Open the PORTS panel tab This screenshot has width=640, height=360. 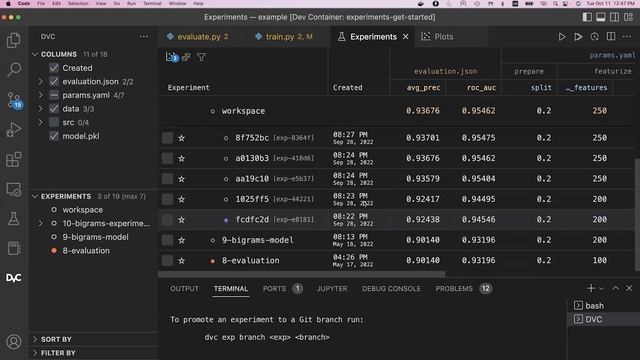[274, 289]
